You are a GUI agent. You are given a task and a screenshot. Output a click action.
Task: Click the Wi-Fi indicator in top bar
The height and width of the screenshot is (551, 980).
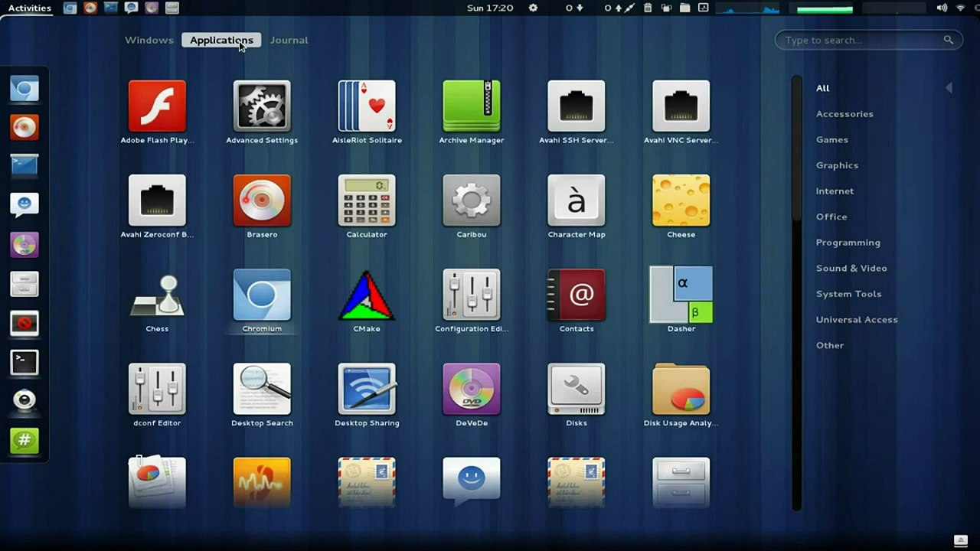click(962, 8)
